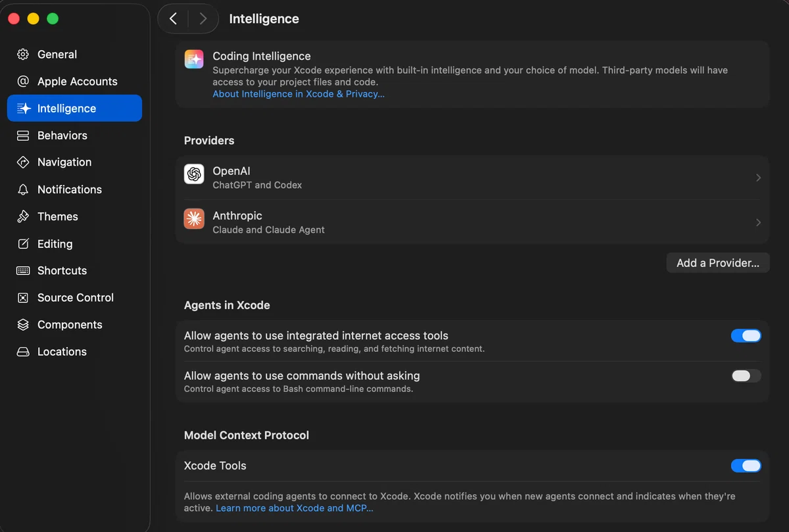Click the 'Agents in Xcode' section heading
The height and width of the screenshot is (532, 789).
pyautogui.click(x=227, y=305)
